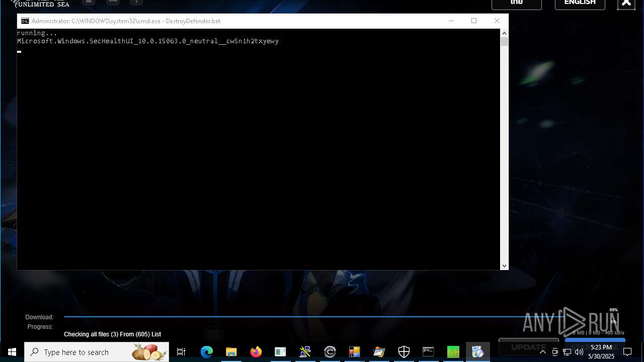This screenshot has height=362, width=644.
Task: Open Windows Security shield on taskbar
Action: point(404,352)
